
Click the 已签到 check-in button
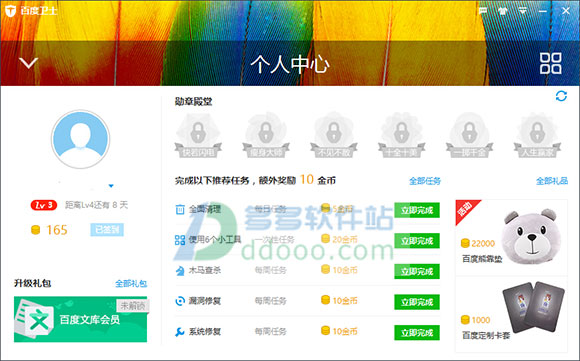[x=107, y=230]
